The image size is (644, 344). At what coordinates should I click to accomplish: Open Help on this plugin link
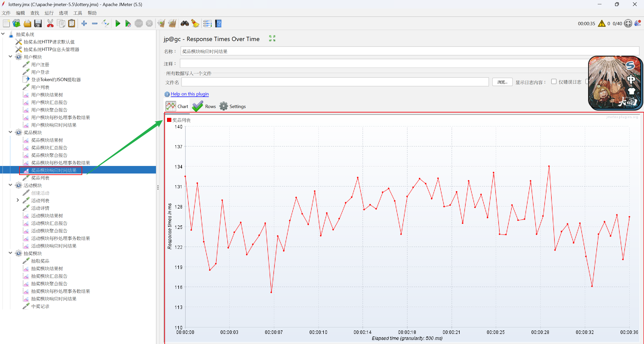click(190, 94)
